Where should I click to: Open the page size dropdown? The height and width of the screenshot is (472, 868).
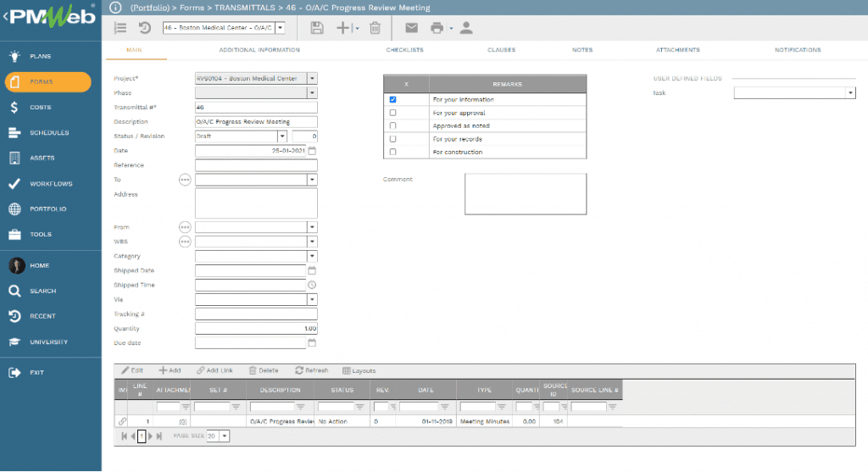click(x=224, y=436)
